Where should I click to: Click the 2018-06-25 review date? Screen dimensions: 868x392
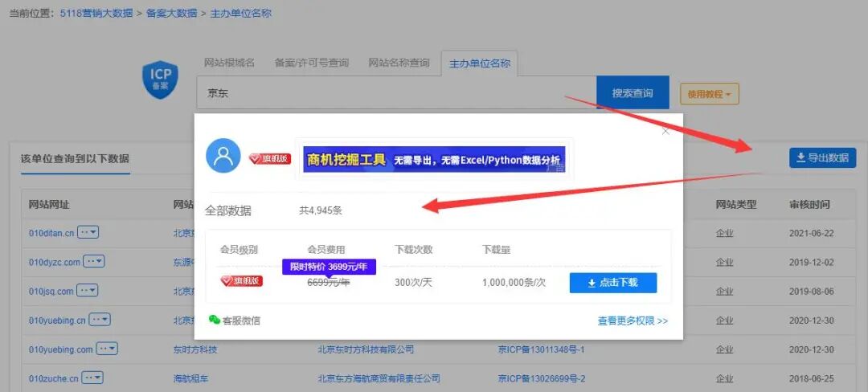tap(812, 378)
